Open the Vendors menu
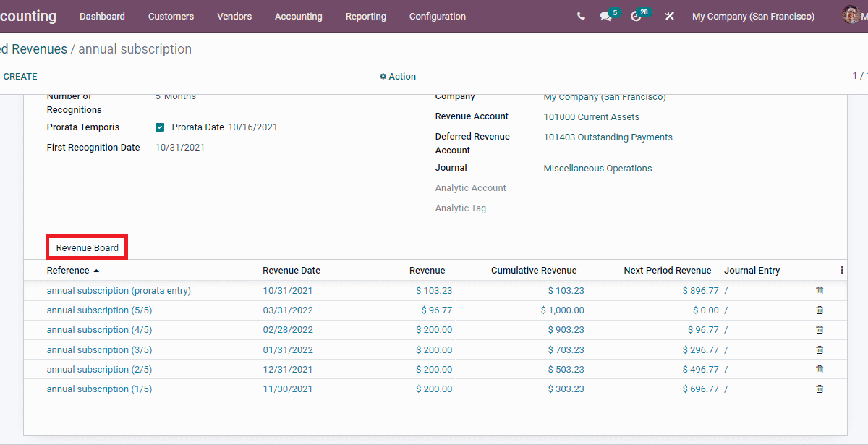 click(234, 16)
